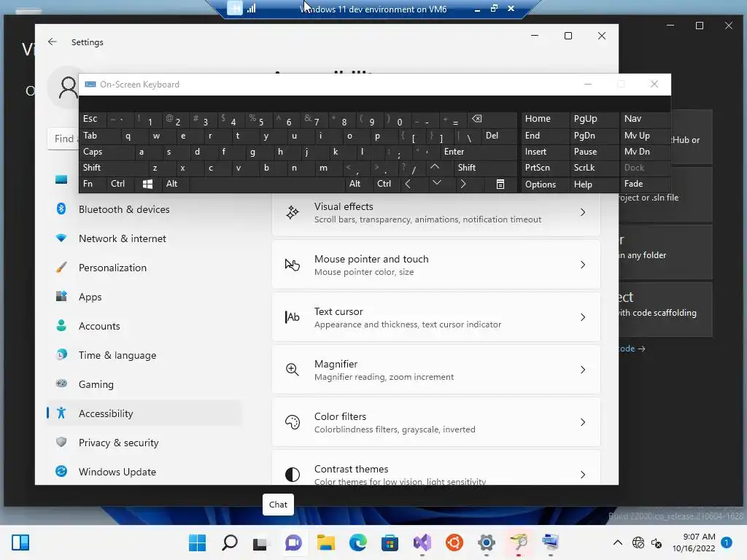Screen dimensions: 747x560
Task: Click the Fade key on the keyboard
Action: [644, 184]
